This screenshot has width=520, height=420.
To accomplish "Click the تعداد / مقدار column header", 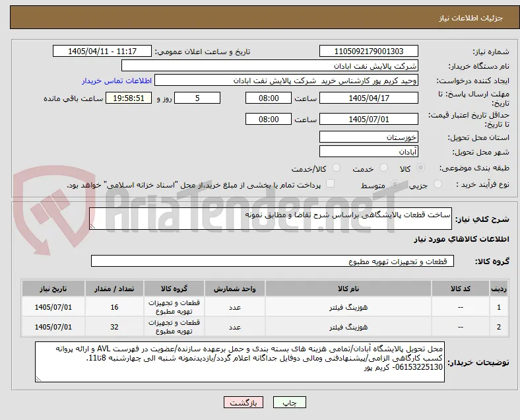I will 114,289.
